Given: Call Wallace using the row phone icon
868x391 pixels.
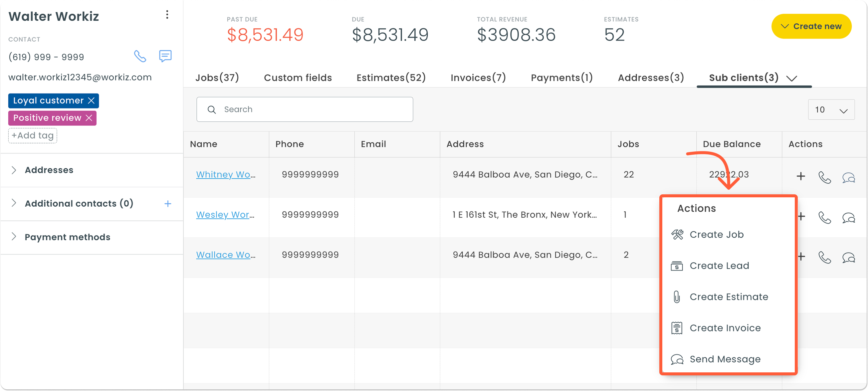Looking at the screenshot, I should click(824, 257).
